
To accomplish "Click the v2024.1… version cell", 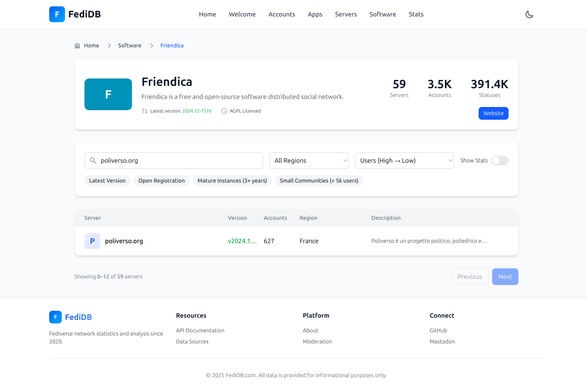I will pos(242,241).
